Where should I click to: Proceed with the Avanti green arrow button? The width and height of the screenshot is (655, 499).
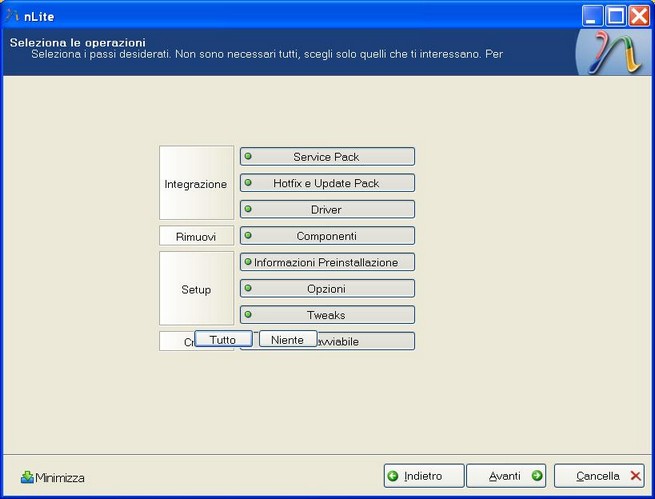(x=506, y=476)
